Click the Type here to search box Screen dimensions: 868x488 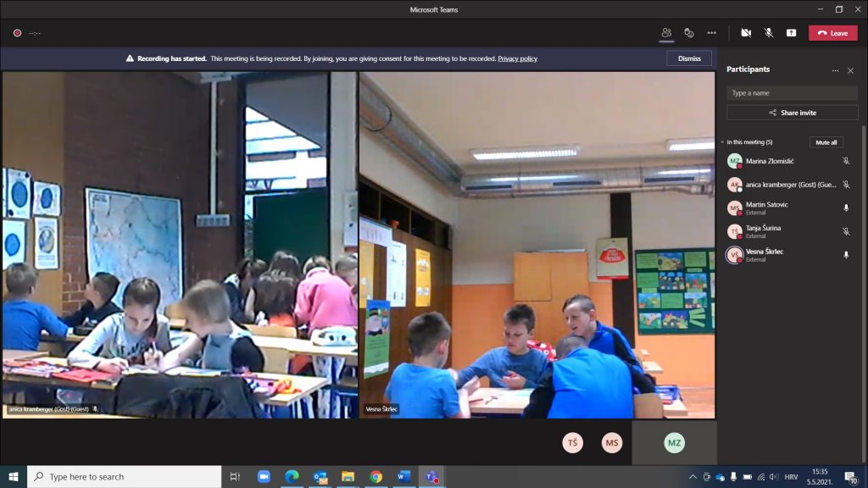coord(124,476)
